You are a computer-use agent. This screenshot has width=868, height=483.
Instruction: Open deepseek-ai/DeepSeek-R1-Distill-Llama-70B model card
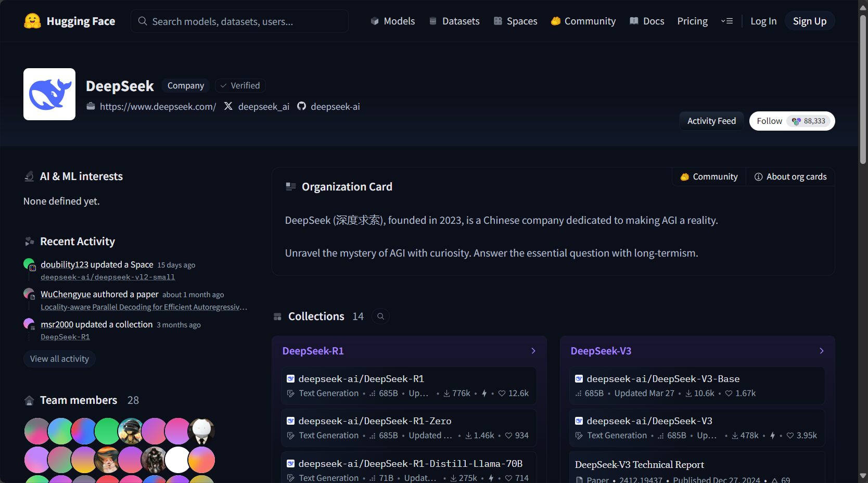tap(409, 468)
